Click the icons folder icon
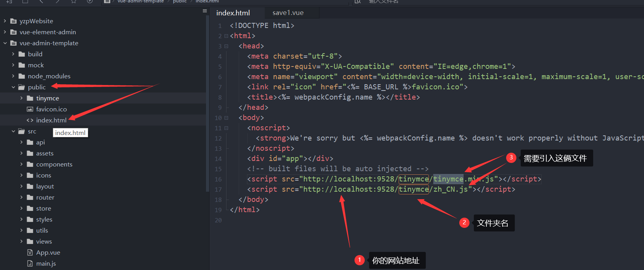Viewport: 644px width, 270px height. [x=30, y=175]
